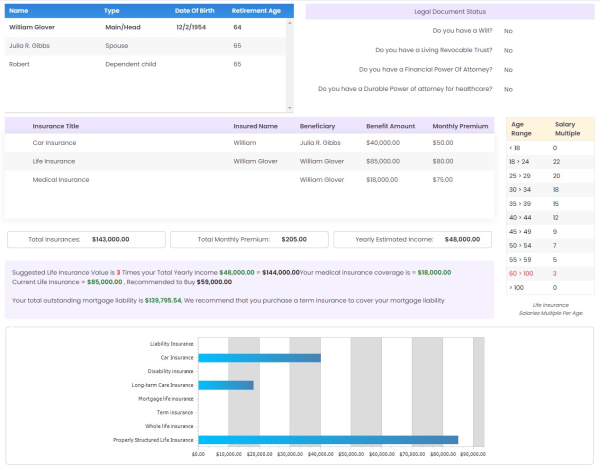Click the Total Insurances value box
600x465 pixels.
click(x=85, y=240)
